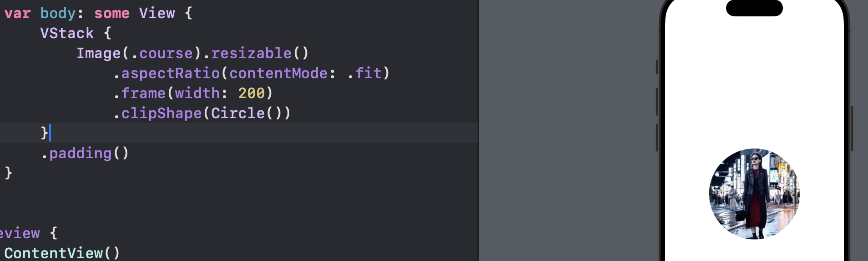Screen dimensions: 868x261
Task: Click the circular course image in preview
Action: point(754,194)
